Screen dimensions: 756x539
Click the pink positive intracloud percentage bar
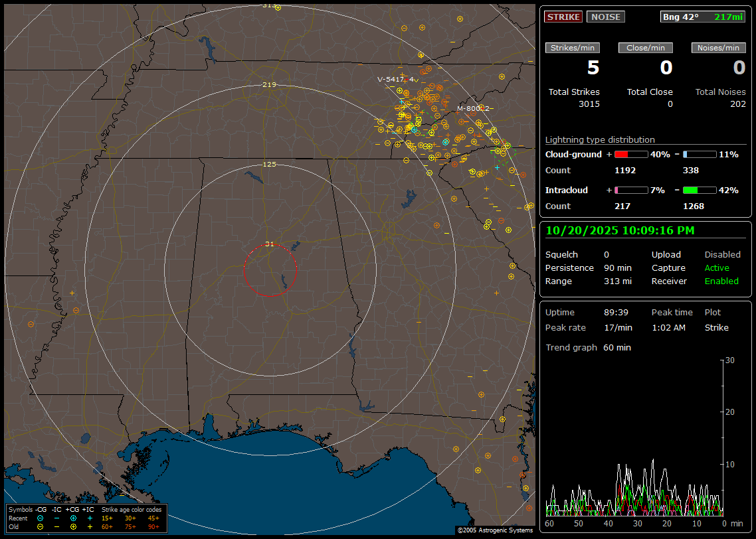(x=630, y=190)
